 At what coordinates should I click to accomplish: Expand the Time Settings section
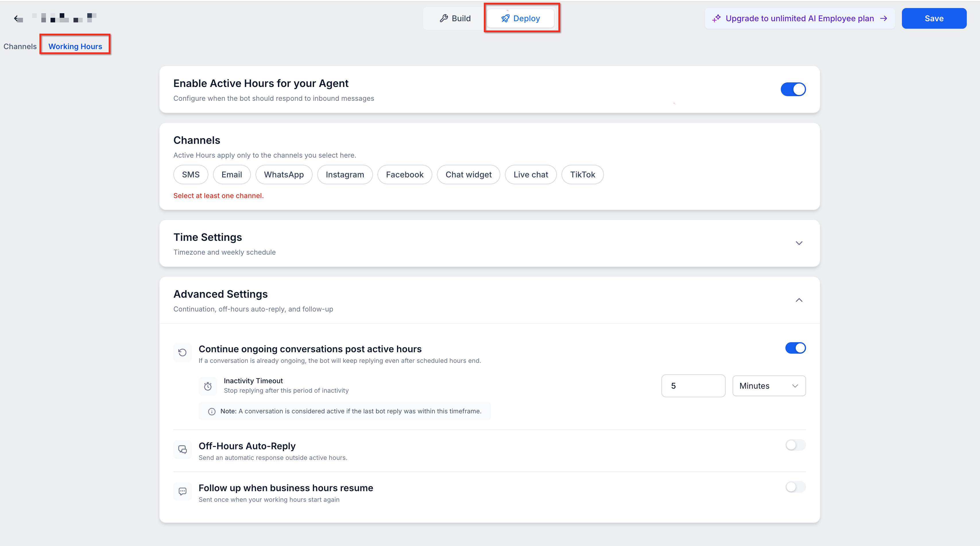click(799, 243)
